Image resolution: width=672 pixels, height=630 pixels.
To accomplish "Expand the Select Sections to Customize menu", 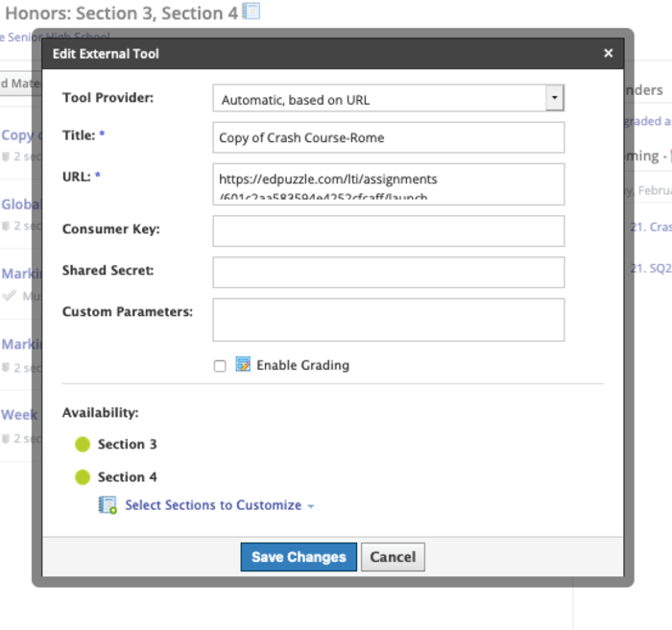I will (x=219, y=505).
